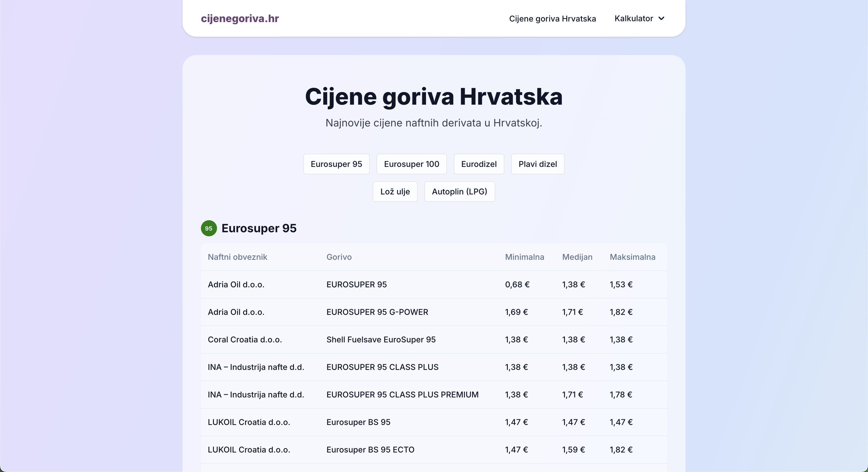Select the Plavi dizel button

(x=537, y=164)
